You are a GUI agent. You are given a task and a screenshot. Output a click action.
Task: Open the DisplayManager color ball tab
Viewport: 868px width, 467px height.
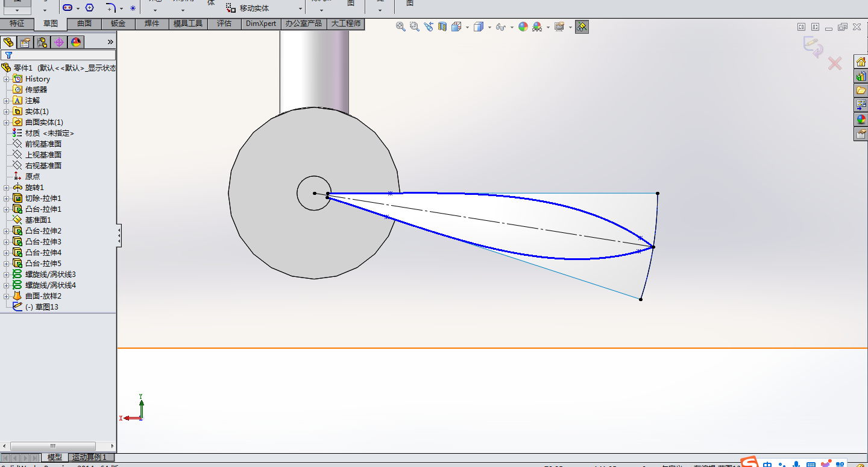pos(76,42)
